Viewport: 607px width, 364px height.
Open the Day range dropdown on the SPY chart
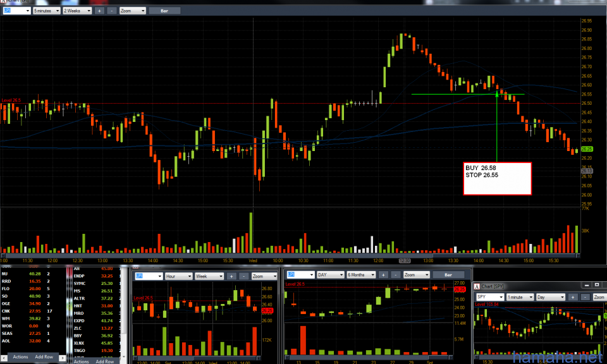(x=550, y=297)
